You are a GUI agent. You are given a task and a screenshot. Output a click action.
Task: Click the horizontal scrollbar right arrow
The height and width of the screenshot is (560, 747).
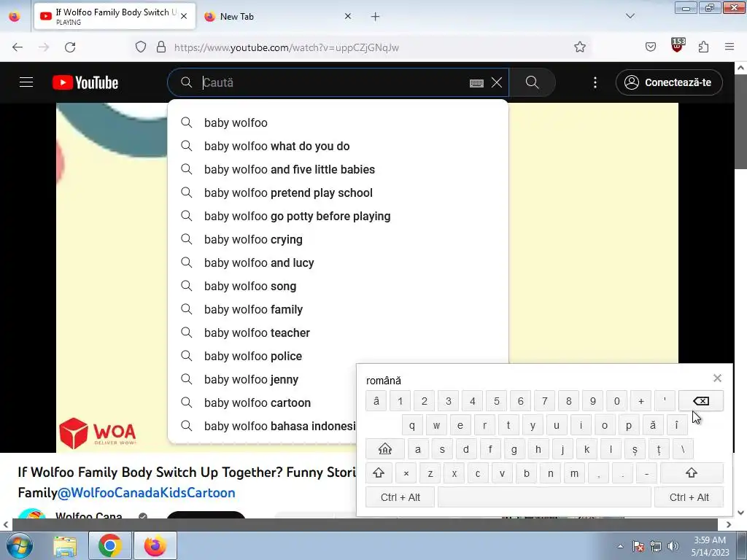[729, 524]
